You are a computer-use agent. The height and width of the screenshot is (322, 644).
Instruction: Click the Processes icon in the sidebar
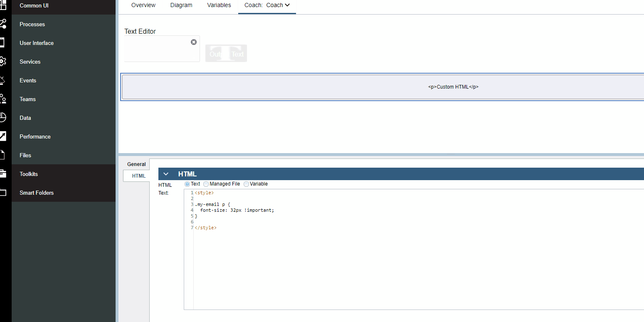[3, 24]
